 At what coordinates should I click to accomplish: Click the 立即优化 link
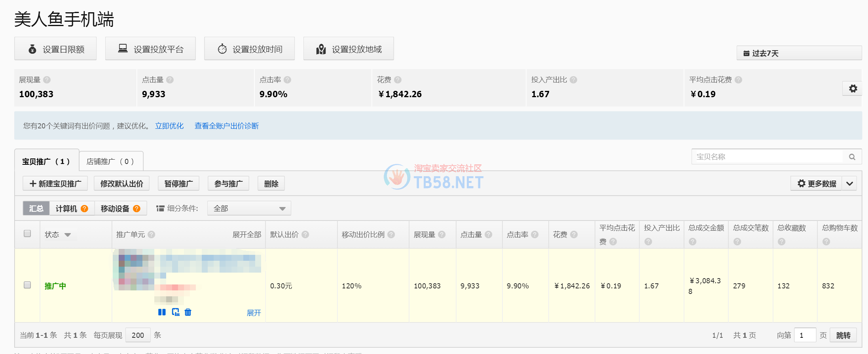pos(169,126)
